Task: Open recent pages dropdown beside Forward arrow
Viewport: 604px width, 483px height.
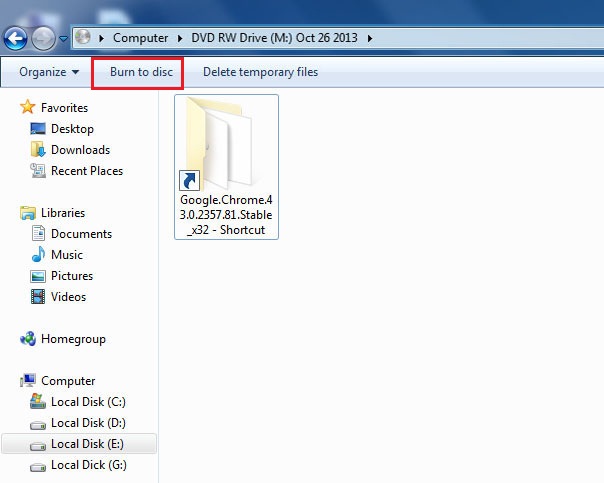Action: (x=64, y=39)
